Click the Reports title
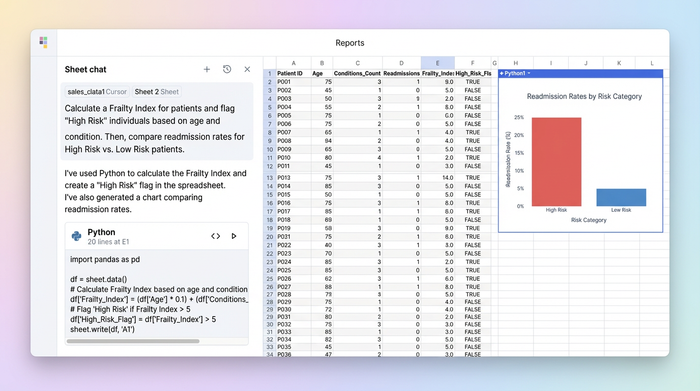Viewport: 700px width, 391px height. click(x=350, y=43)
